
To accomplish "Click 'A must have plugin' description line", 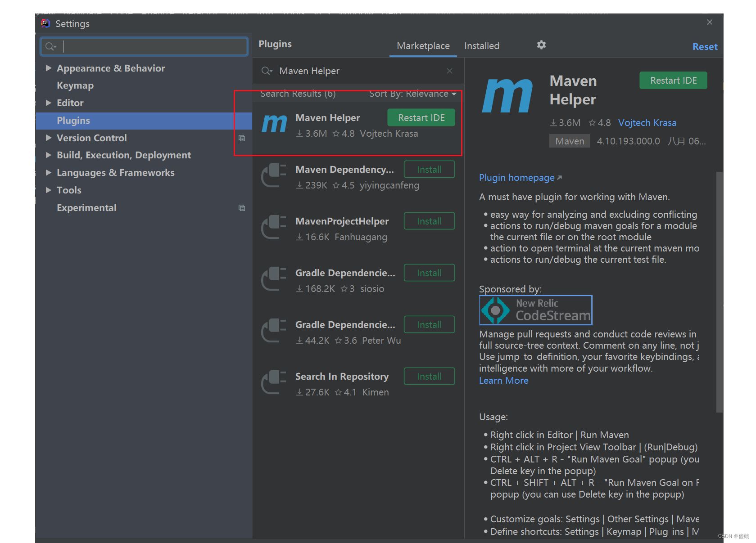I will pyautogui.click(x=575, y=197).
